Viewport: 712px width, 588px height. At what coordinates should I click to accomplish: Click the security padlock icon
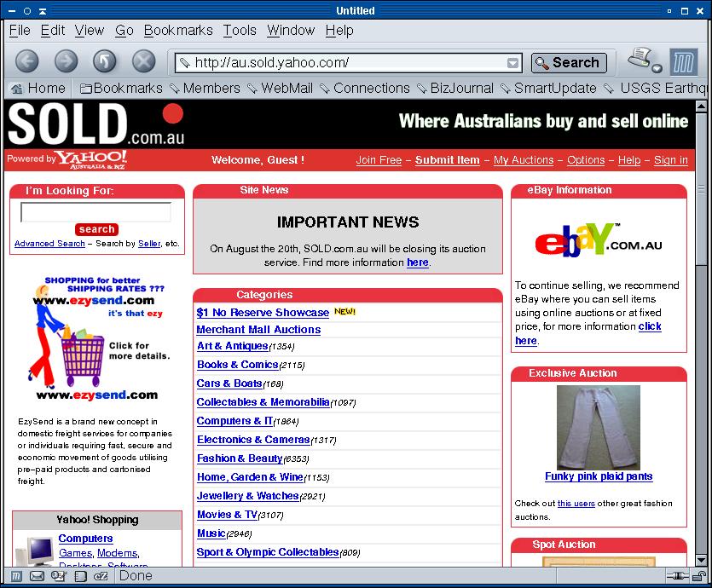699,576
